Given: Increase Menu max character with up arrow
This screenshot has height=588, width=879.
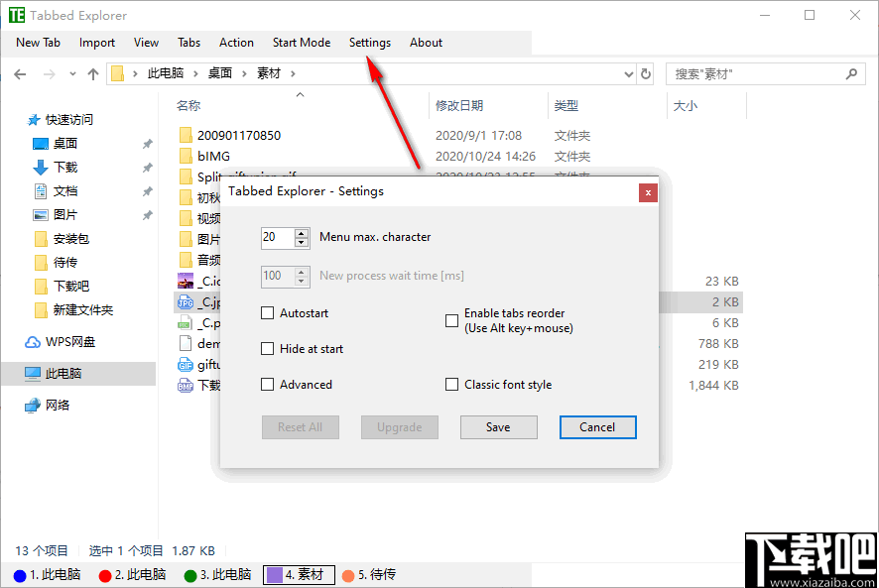Looking at the screenshot, I should click(x=302, y=233).
